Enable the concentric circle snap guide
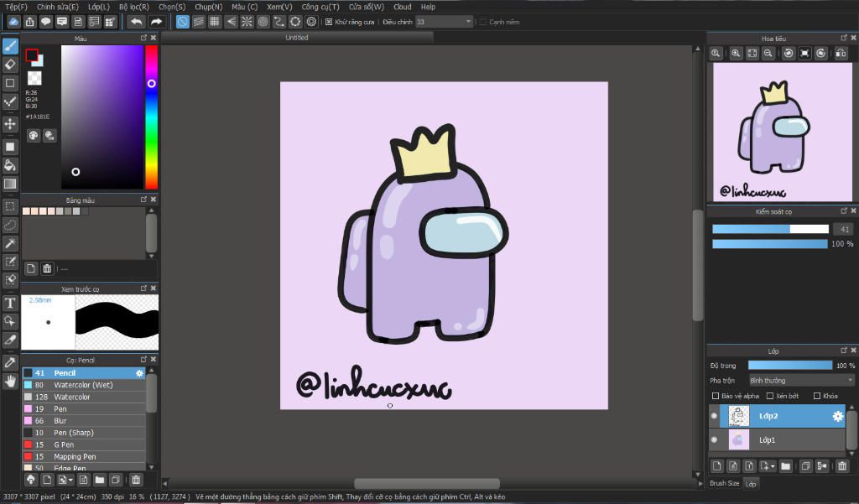The height and width of the screenshot is (504, 859). click(x=263, y=22)
